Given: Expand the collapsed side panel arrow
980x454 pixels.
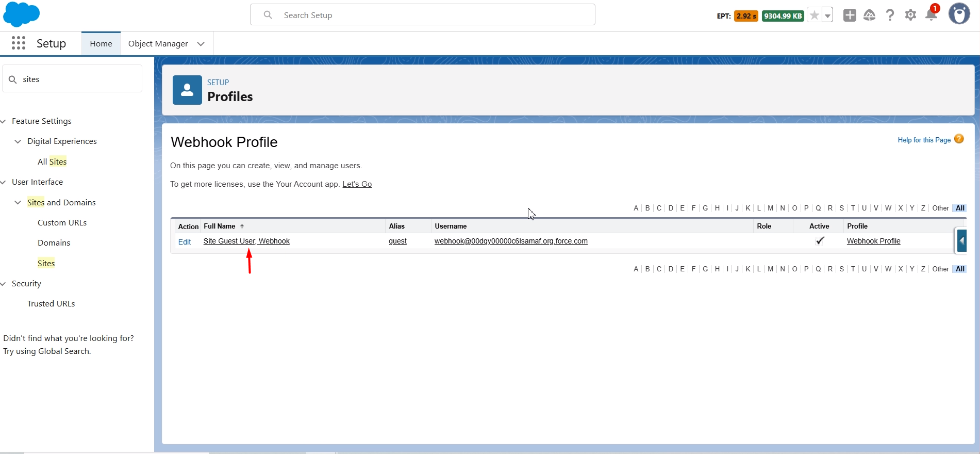Looking at the screenshot, I should (x=961, y=240).
